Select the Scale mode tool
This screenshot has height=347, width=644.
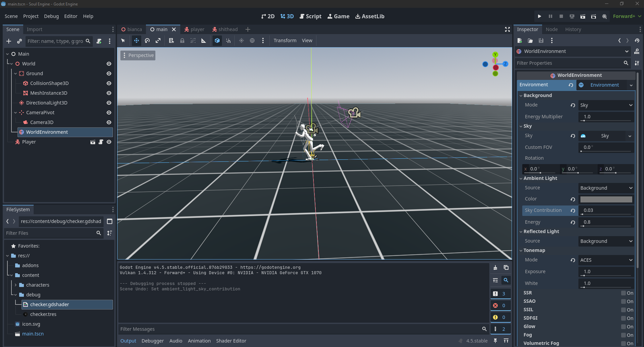pos(158,41)
